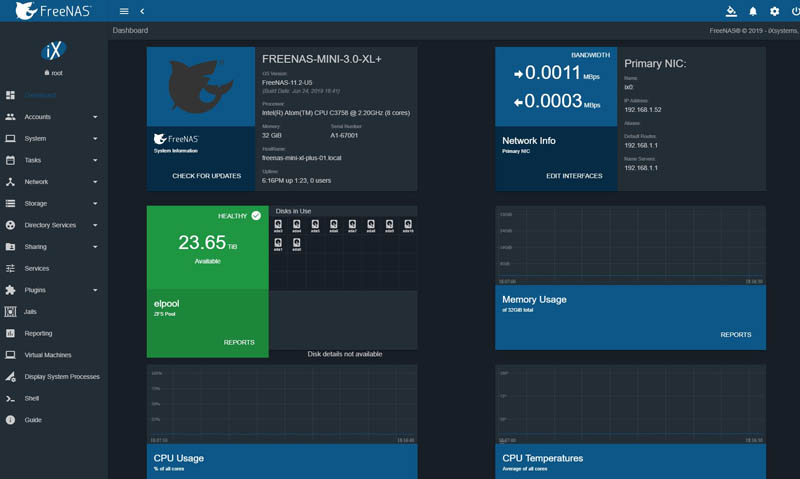This screenshot has width=800, height=479.
Task: Open the Services page
Action: (x=36, y=268)
